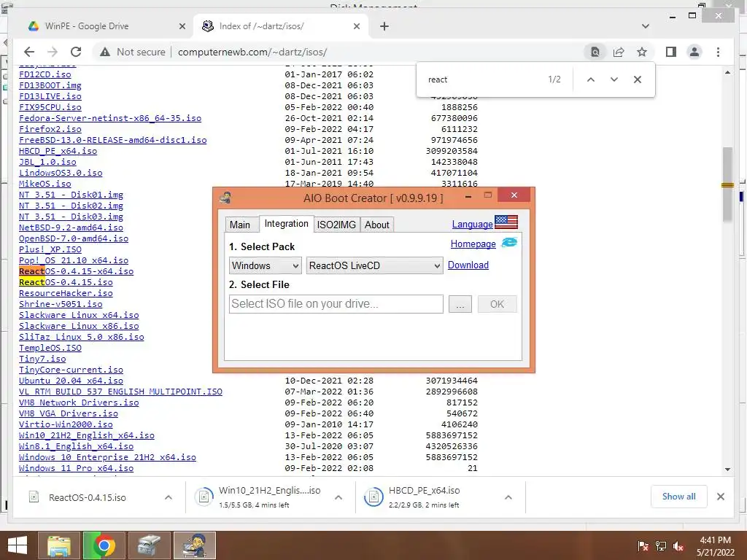Click the Download link in AIO Boot Creator
Image resolution: width=747 pixels, height=560 pixels.
pos(468,265)
